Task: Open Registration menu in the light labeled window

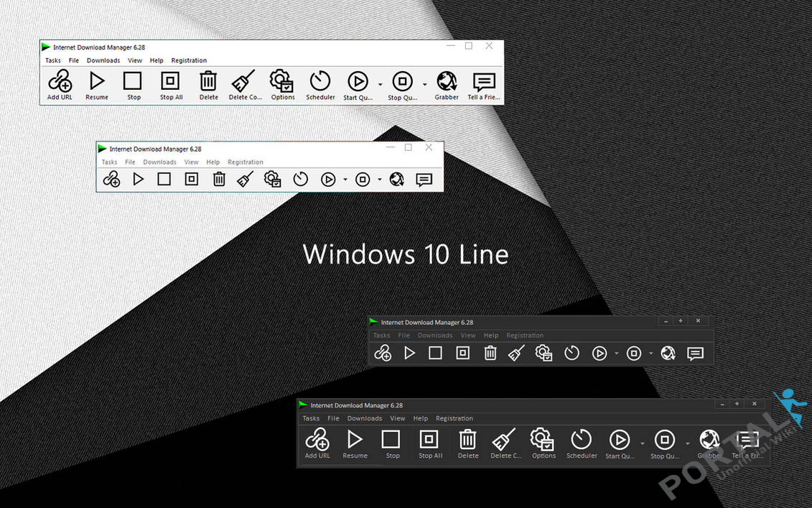Action: (189, 60)
